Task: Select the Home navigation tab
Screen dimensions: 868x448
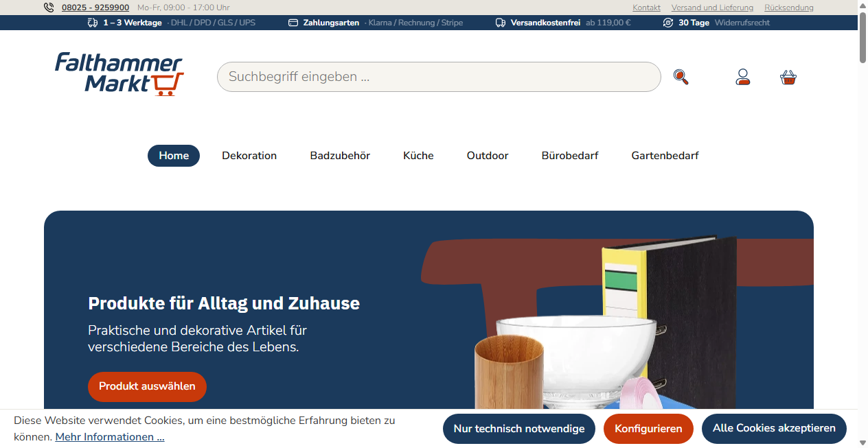Action: click(174, 156)
